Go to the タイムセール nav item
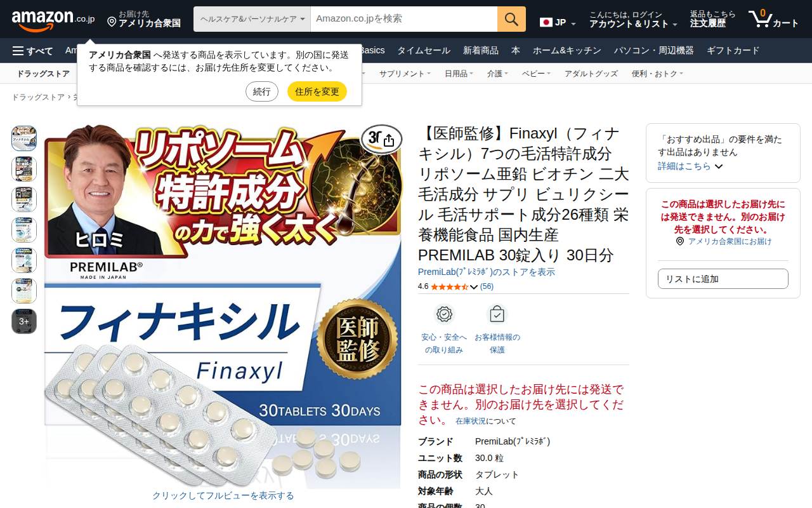Image resolution: width=812 pixels, height=508 pixels. (424, 51)
